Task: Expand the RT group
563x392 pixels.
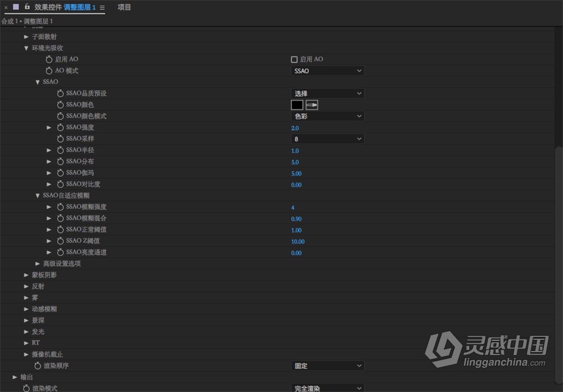Action: tap(26, 343)
